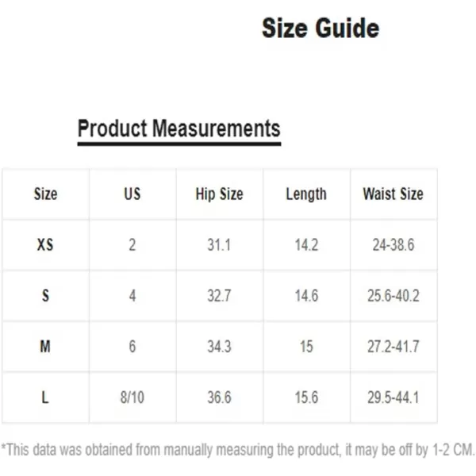Click the L size row label
Screen dimensions: 476x476
pos(45,397)
